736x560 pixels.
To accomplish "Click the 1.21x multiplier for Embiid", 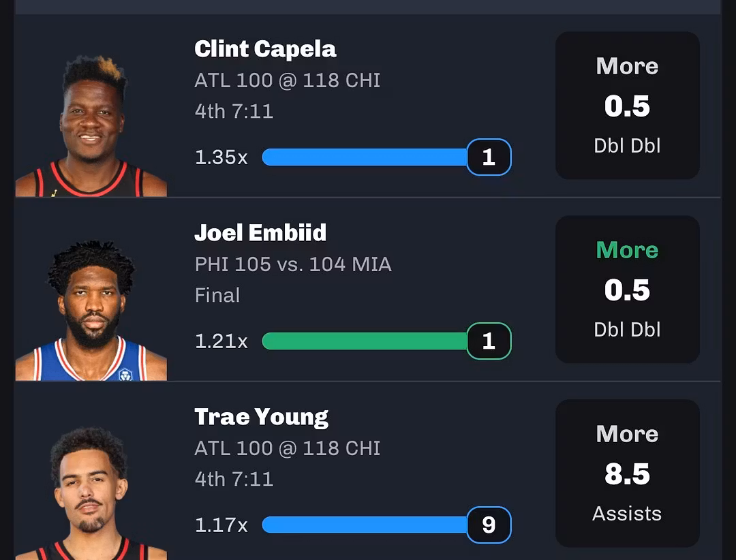I will (x=221, y=341).
